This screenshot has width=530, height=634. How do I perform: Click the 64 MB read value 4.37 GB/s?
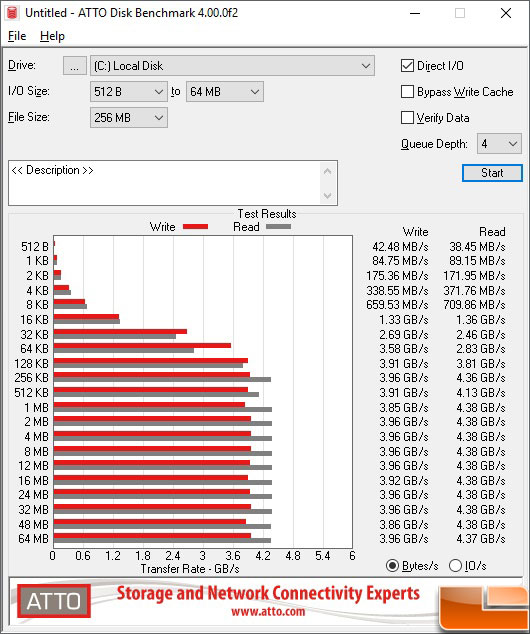(481, 539)
